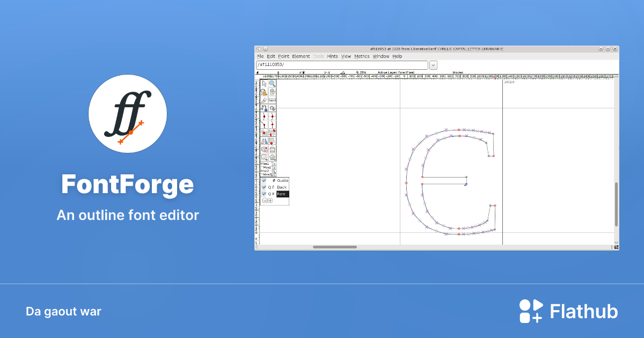Viewport: 644px width, 338px height.
Task: Toggle the Back layer checkbox
Action: 264,187
